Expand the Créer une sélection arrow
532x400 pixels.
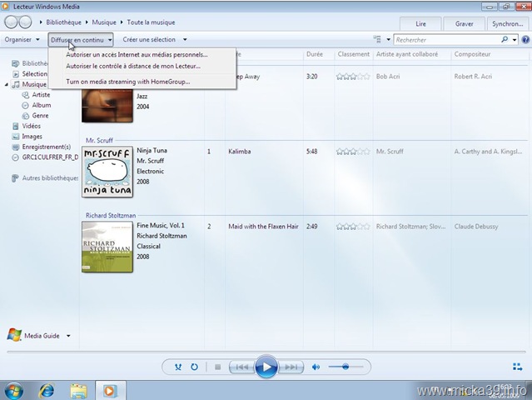[185, 40]
